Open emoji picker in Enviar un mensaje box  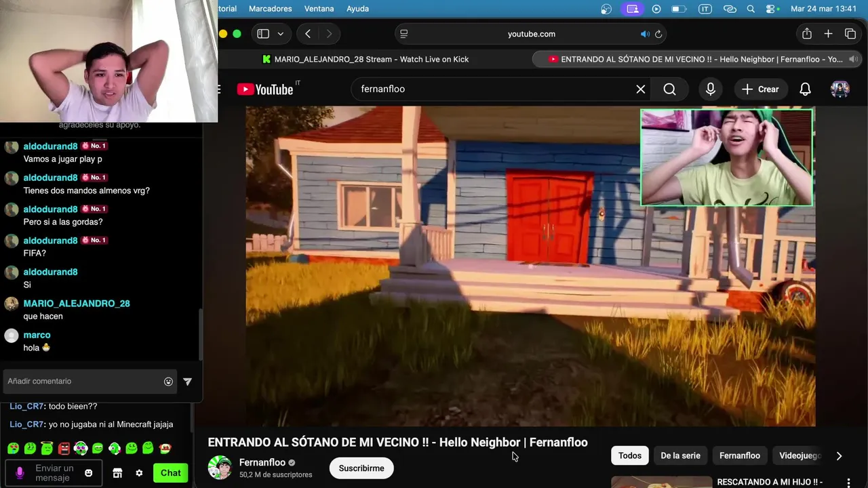click(x=88, y=473)
